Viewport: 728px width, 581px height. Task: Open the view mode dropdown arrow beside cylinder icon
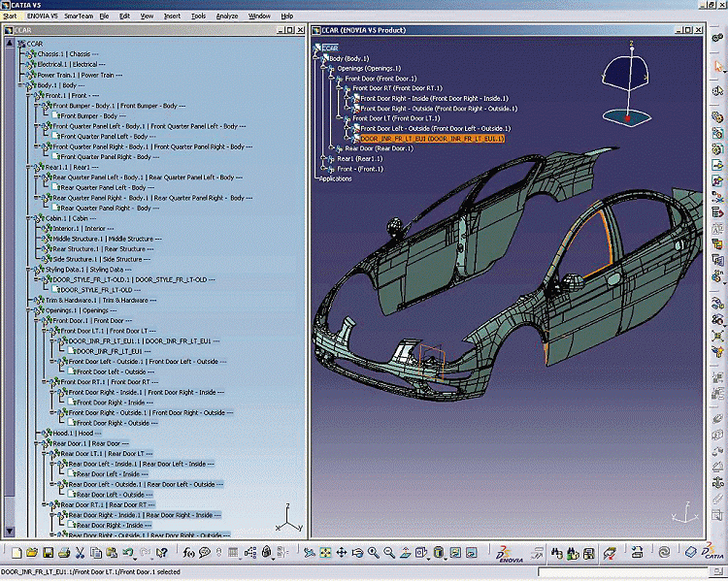[x=446, y=560]
